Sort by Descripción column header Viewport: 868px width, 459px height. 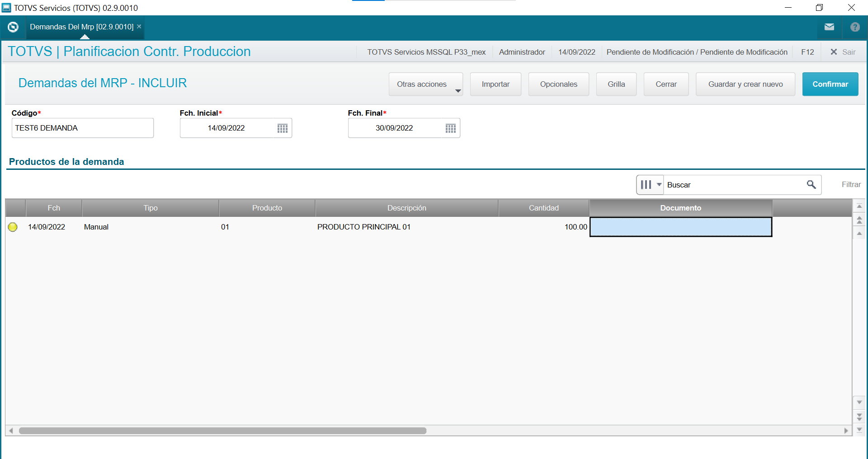pyautogui.click(x=407, y=208)
